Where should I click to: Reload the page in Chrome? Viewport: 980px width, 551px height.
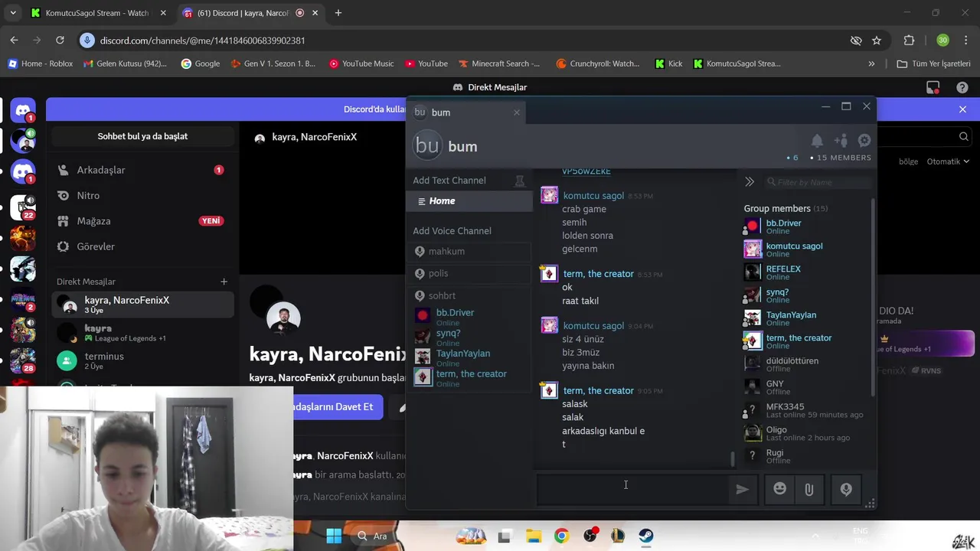pos(60,40)
